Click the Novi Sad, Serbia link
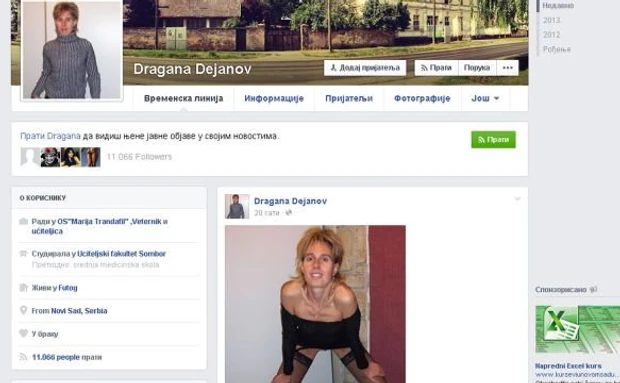Viewport: 620px width, 383px height. pos(79,311)
